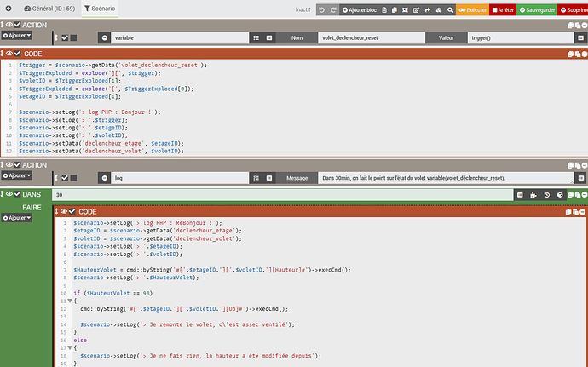Remove the log action with minus icon
This screenshot has width=588, height=367.
(105, 178)
